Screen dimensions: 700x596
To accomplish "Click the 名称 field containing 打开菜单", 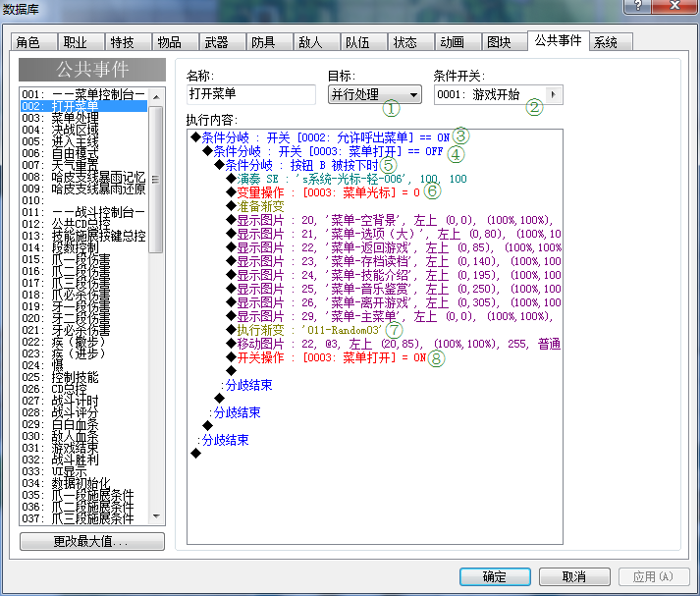I will click(x=251, y=94).
